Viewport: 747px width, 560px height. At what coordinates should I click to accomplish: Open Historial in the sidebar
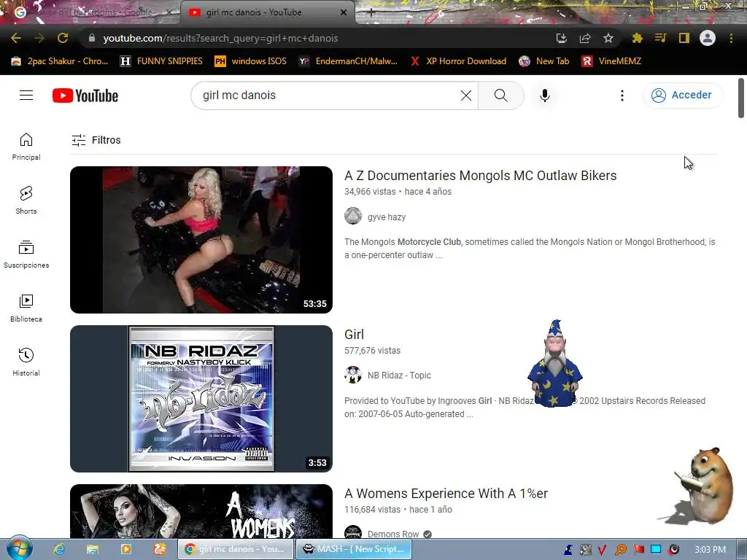point(26,362)
